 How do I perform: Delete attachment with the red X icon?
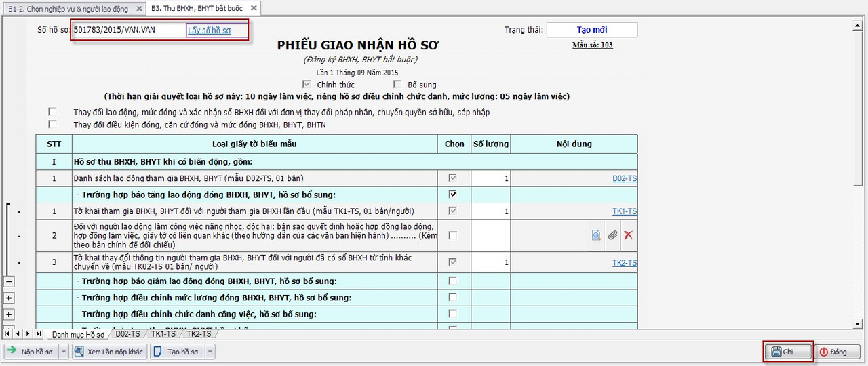coord(629,235)
